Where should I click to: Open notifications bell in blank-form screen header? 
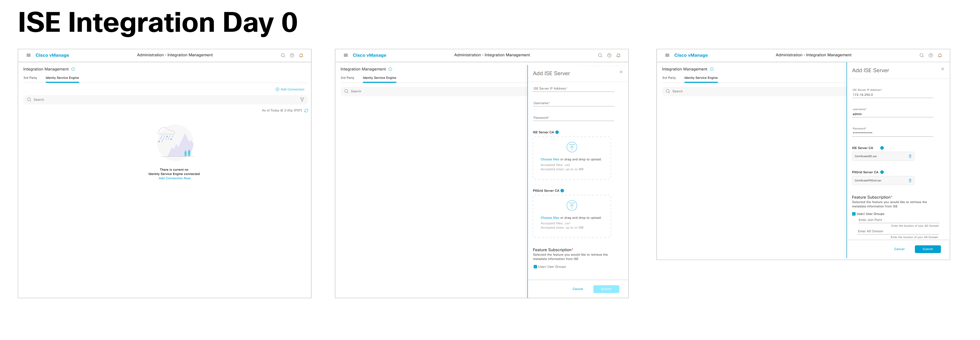click(618, 56)
